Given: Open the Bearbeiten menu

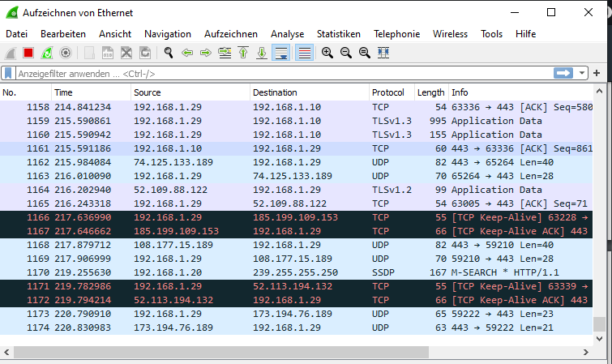Looking at the screenshot, I should click(x=63, y=34).
